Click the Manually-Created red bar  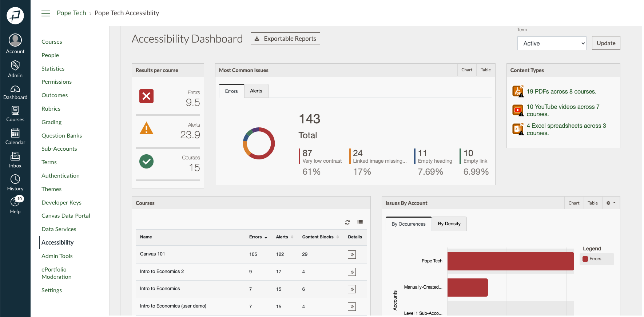(468, 288)
